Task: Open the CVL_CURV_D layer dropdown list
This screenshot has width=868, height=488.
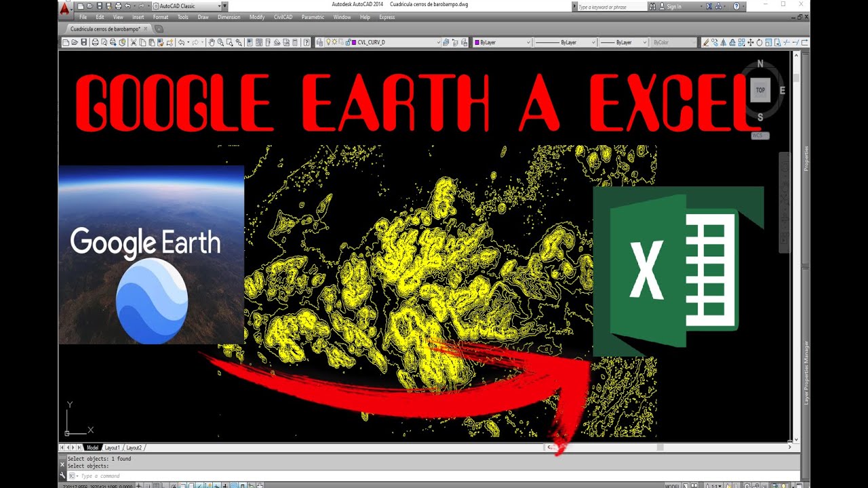Action: point(439,42)
